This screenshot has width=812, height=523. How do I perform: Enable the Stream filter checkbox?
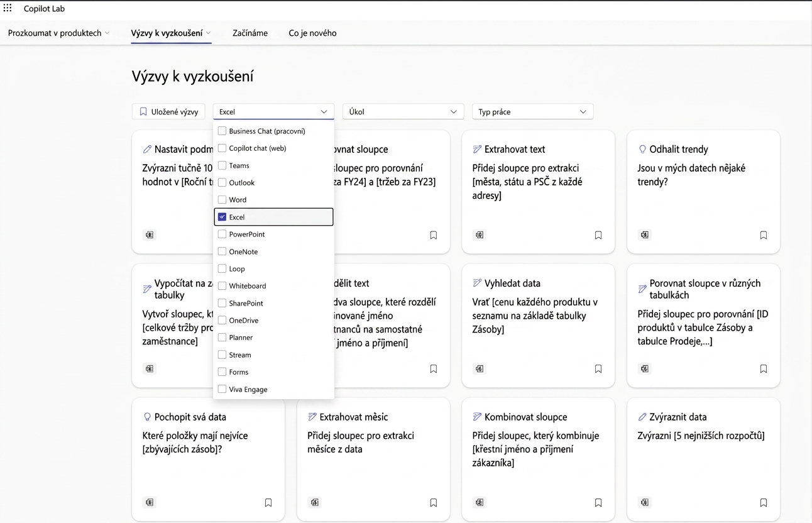click(222, 355)
